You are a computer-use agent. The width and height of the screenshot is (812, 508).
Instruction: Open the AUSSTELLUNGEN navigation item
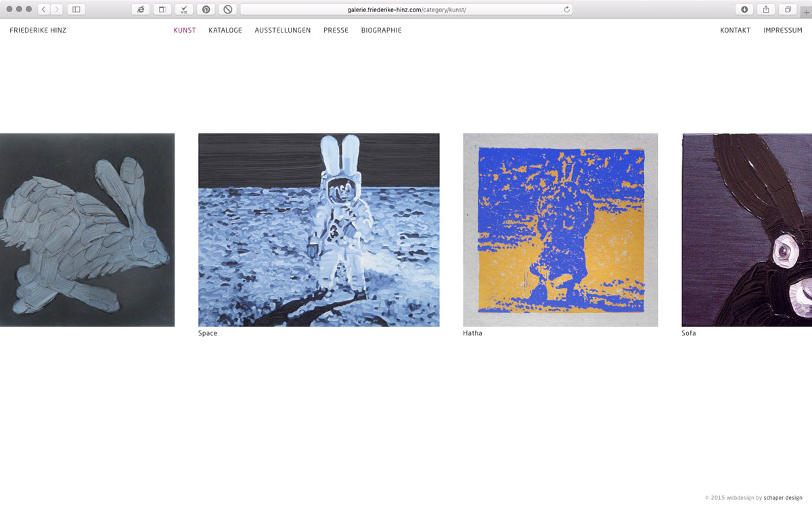pyautogui.click(x=283, y=30)
